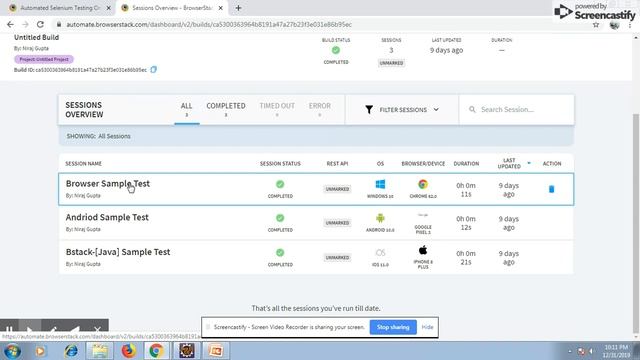Switch to the ERROR tab
This screenshot has width=640, height=360.
tap(320, 109)
